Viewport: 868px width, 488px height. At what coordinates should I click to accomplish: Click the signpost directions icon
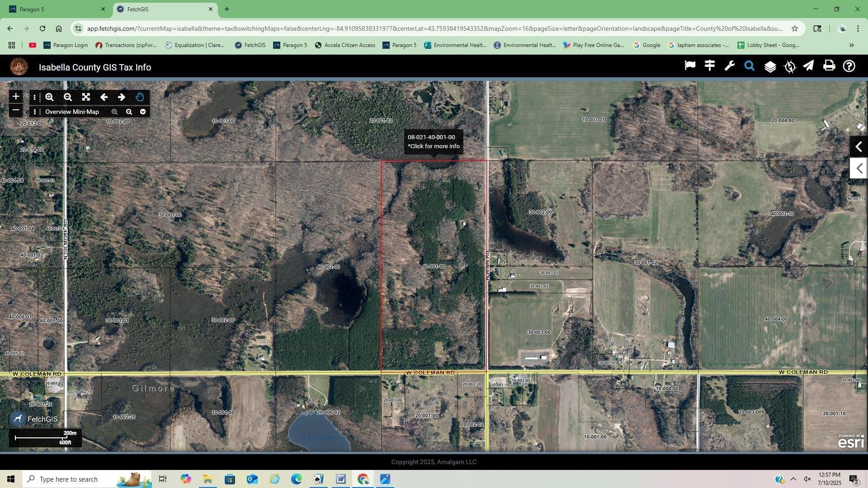(x=710, y=66)
